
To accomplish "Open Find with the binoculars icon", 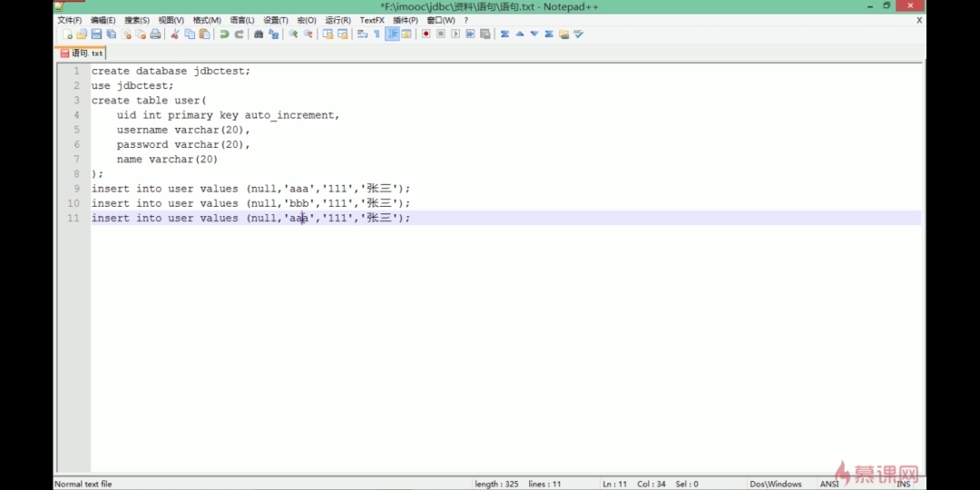I will tap(258, 34).
